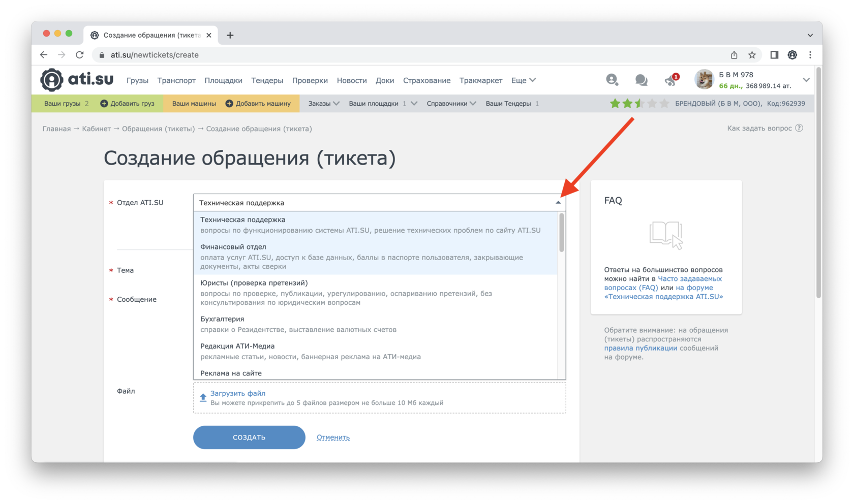The width and height of the screenshot is (854, 504).
Task: Expand the 'Ваши площадки' dropdown
Action: point(383,104)
